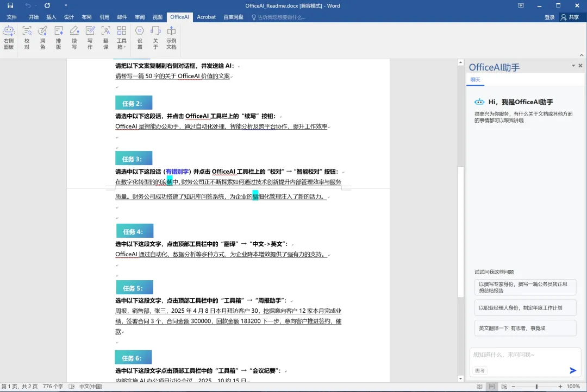Viewport: 587px width, 392px height.
Task: Click suggestion 英文翻译一下: 有志者，事竟成
Action: (x=525, y=328)
